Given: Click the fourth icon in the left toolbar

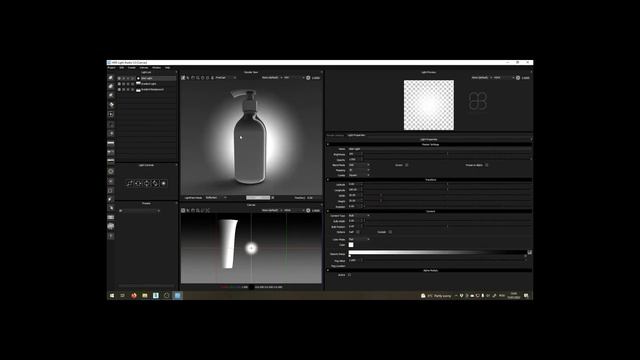Looking at the screenshot, I should (111, 105).
